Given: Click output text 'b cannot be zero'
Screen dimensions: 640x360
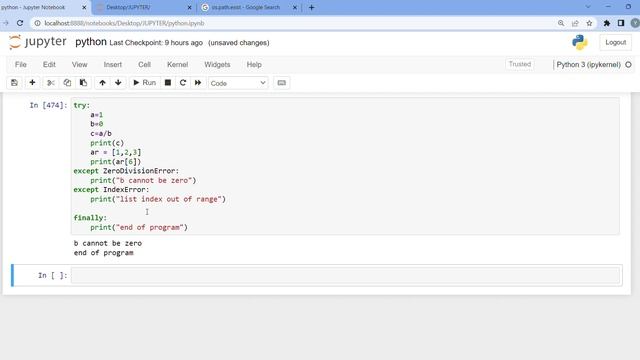Looking at the screenshot, I should pyautogui.click(x=108, y=243).
